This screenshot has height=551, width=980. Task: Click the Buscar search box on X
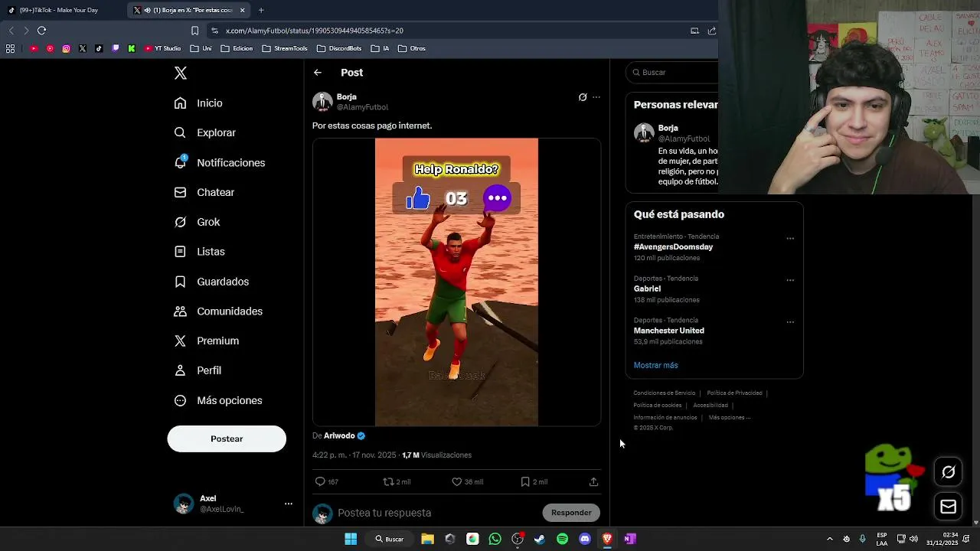pos(672,72)
